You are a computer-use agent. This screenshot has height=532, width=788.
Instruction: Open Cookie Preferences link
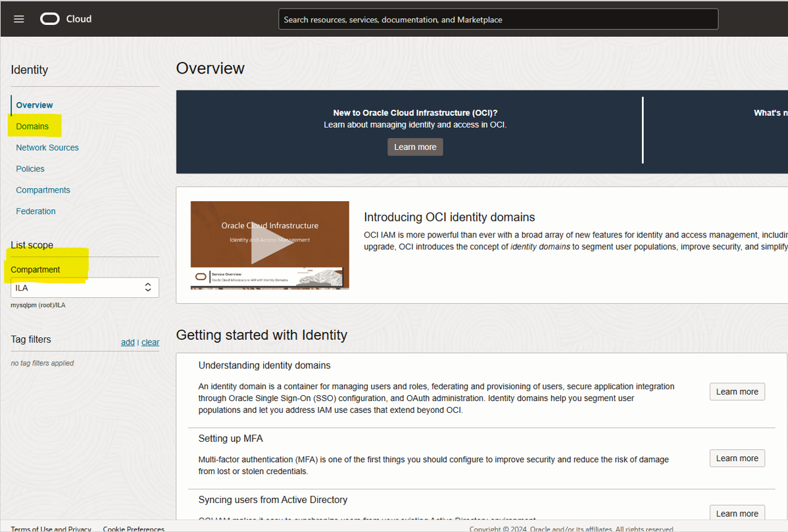point(134,529)
